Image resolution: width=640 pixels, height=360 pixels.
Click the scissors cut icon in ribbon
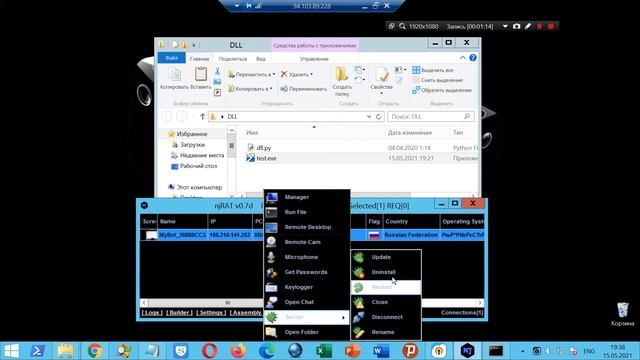coord(218,71)
